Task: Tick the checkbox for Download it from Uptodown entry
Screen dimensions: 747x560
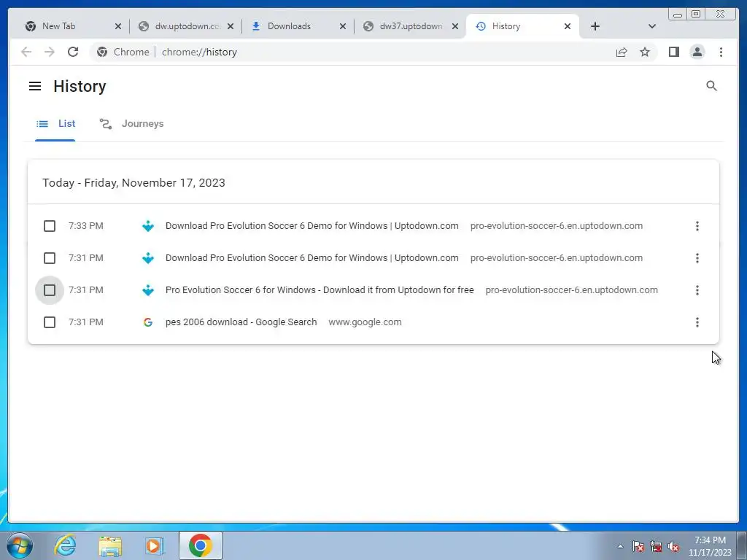Action: coord(50,290)
